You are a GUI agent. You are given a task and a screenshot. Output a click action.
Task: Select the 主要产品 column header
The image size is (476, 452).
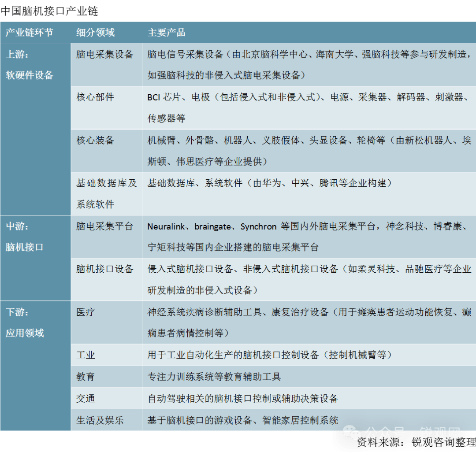(166, 33)
